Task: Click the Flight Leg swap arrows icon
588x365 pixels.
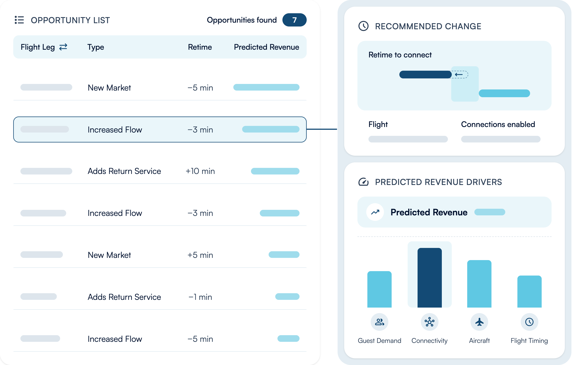Action: [x=63, y=47]
